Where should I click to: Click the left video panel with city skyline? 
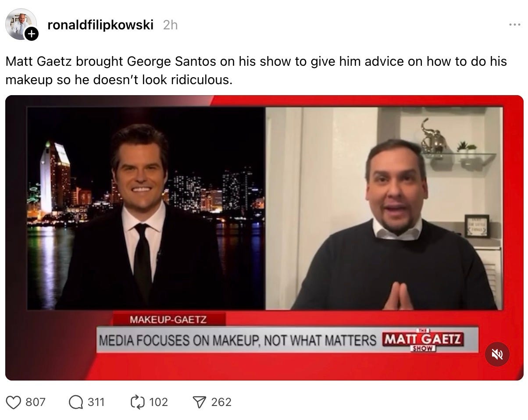(x=146, y=208)
